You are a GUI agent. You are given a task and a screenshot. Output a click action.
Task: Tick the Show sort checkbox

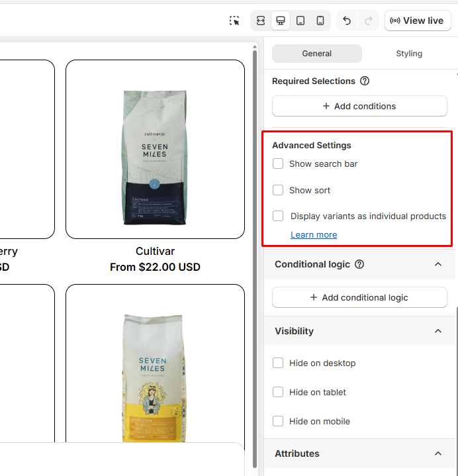[x=278, y=190]
